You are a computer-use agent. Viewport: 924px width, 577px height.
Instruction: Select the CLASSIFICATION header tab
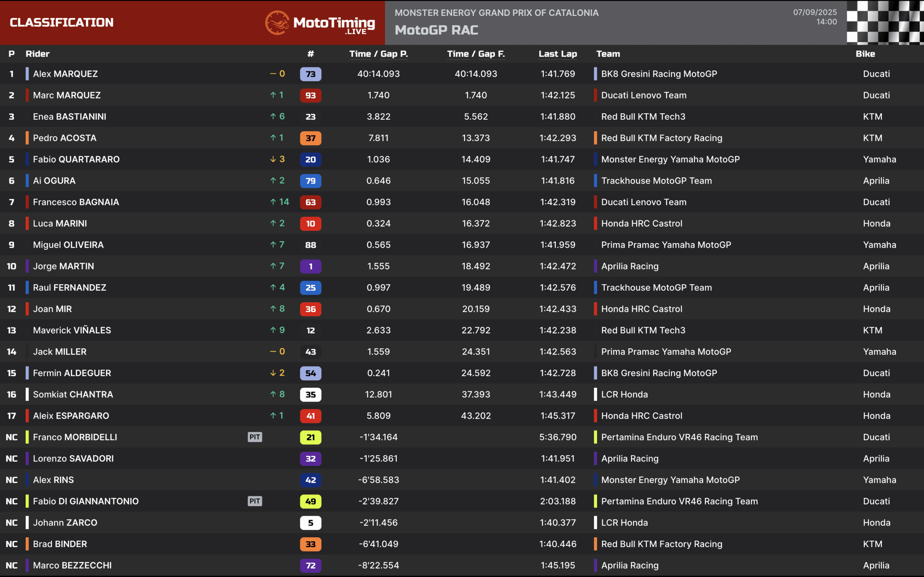(62, 22)
